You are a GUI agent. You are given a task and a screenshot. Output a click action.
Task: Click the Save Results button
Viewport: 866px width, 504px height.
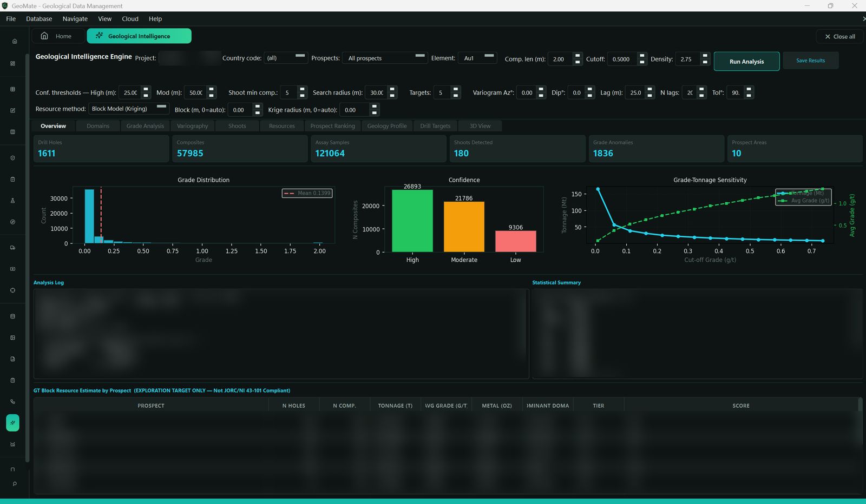[x=810, y=61]
